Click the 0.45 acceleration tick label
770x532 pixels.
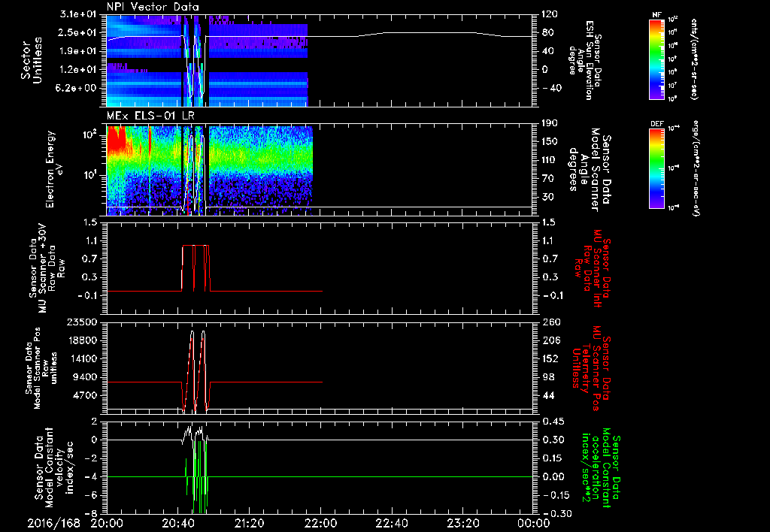[x=552, y=422]
